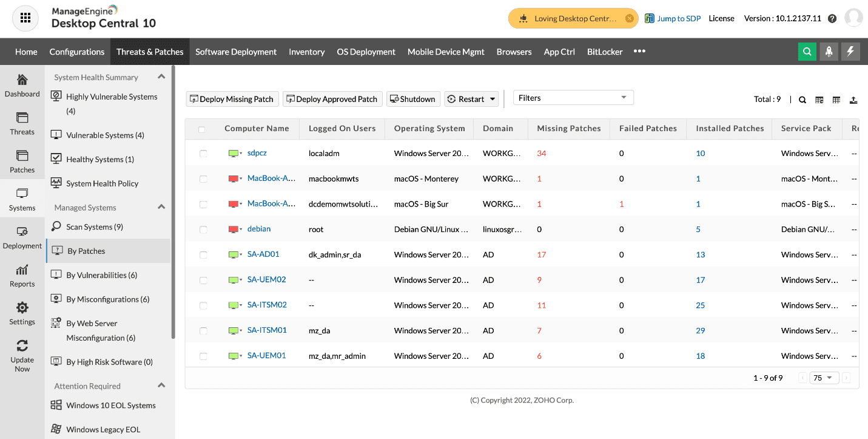Click the export table icon
This screenshot has height=439, width=868.
coord(853,100)
